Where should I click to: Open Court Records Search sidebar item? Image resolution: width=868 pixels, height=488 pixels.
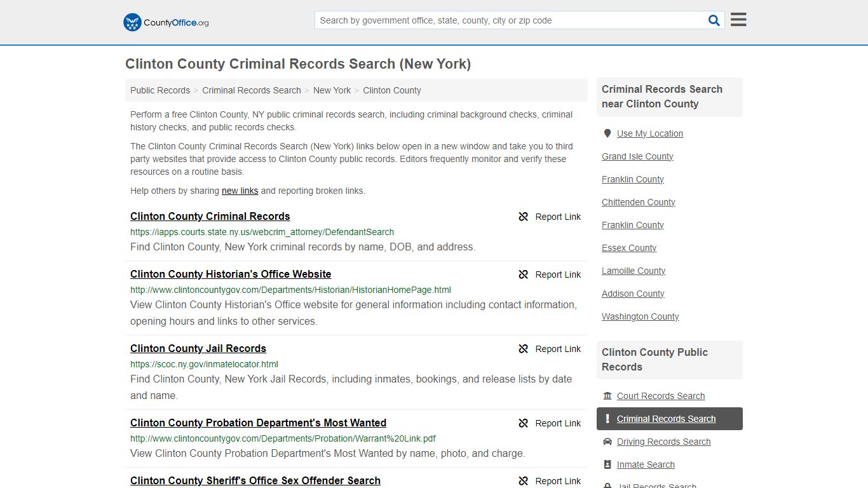click(x=661, y=396)
